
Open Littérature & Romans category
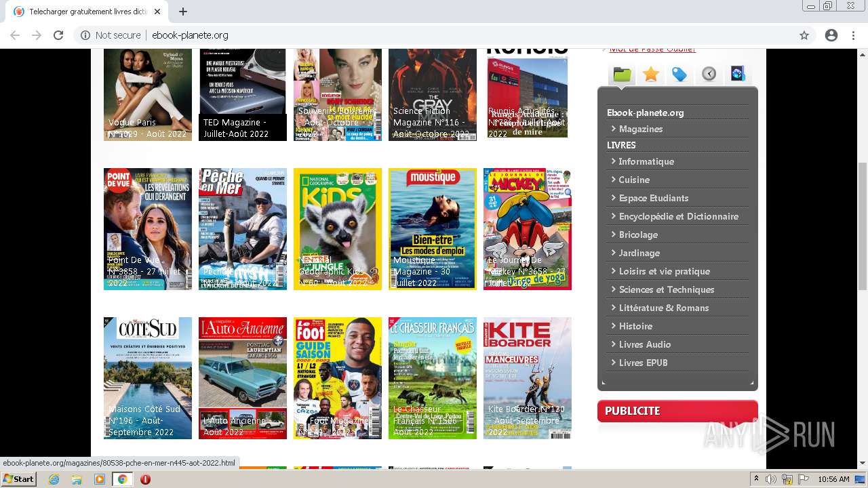[664, 308]
